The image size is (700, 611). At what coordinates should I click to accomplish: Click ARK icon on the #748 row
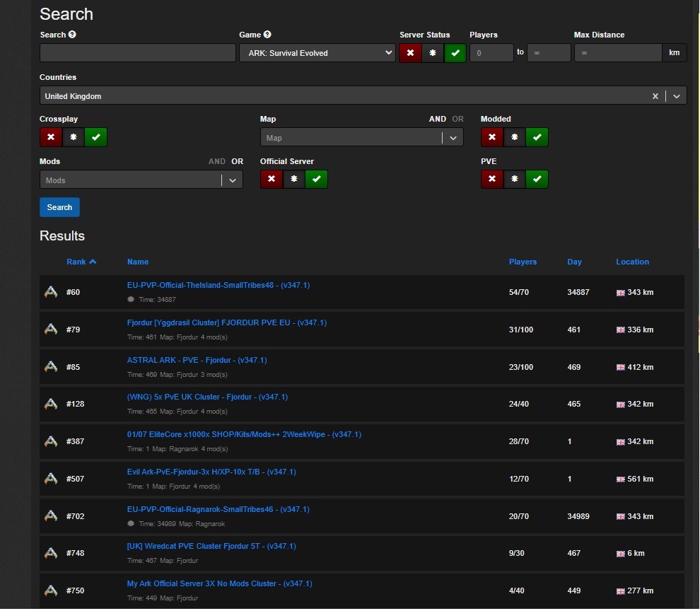tap(51, 553)
